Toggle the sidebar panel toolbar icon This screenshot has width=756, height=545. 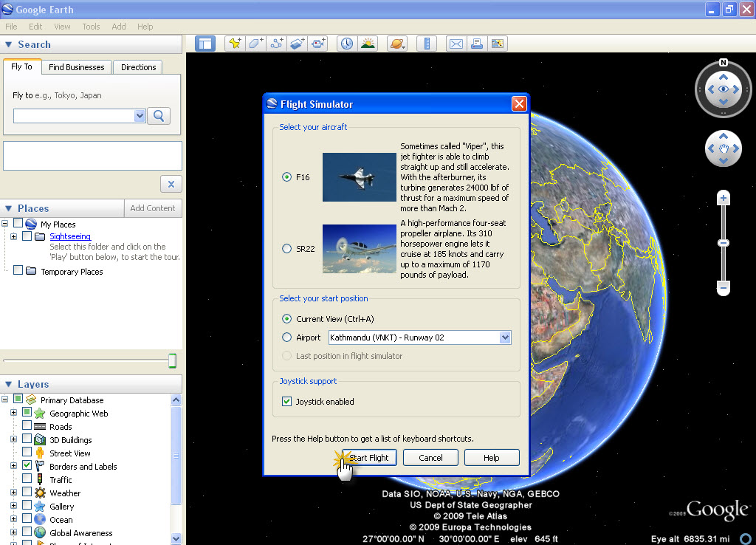click(x=205, y=44)
